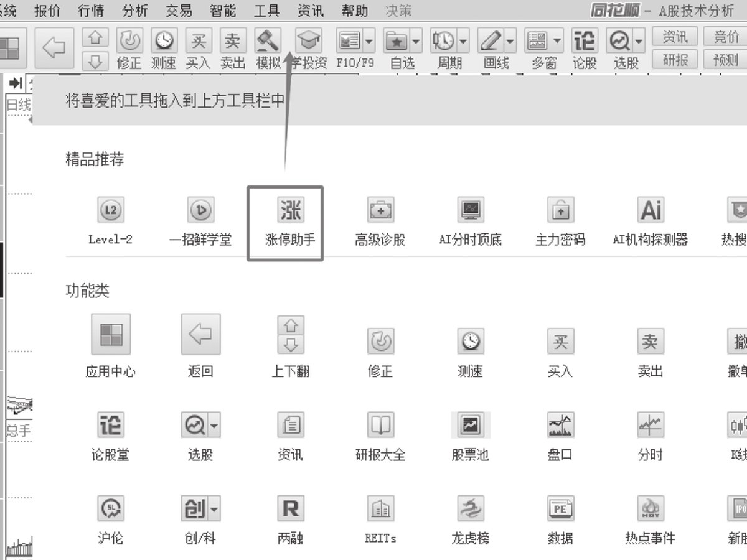Image resolution: width=747 pixels, height=560 pixels.
Task: Expand 选股 dropdown in 功能类 list
Action: (x=214, y=426)
